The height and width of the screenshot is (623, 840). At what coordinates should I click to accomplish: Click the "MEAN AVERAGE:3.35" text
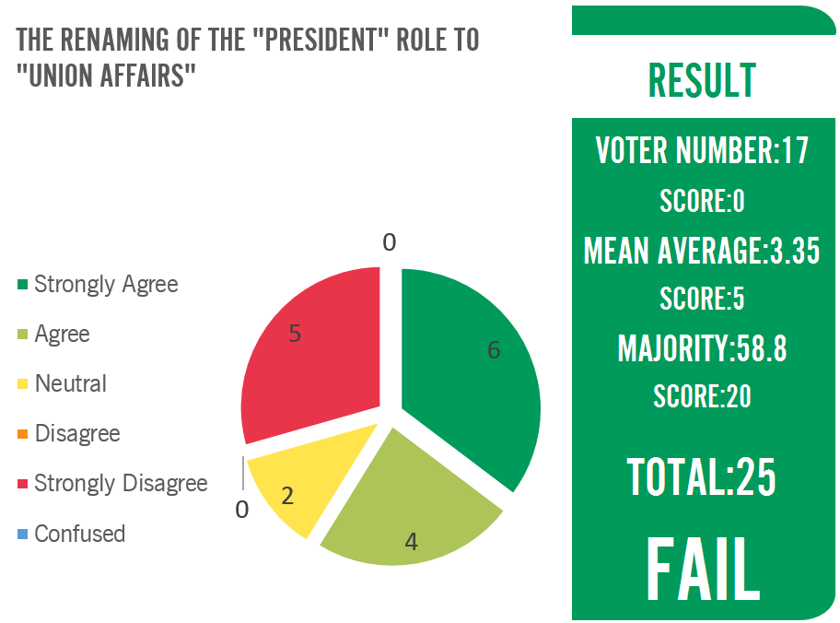tap(702, 250)
